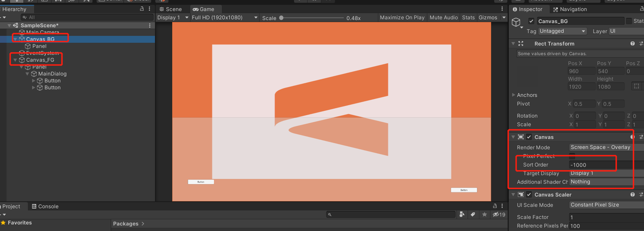Click the Rect Transform component icon
This screenshot has width=644, height=231.
click(x=521, y=43)
